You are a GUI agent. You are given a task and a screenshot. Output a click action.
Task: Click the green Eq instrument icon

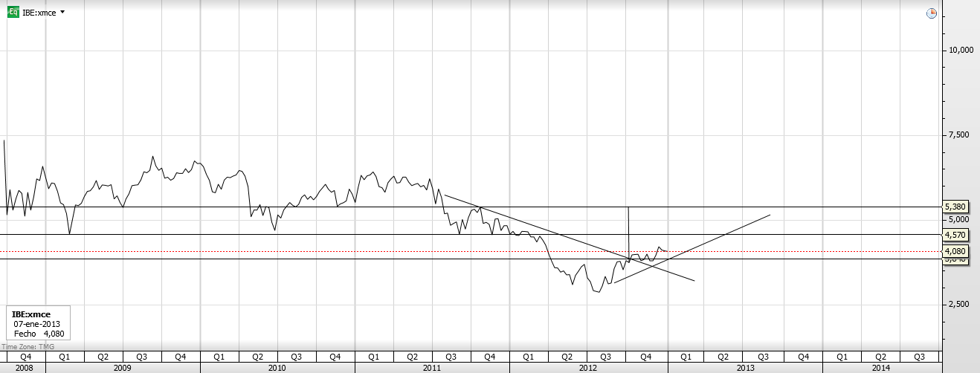13,13
